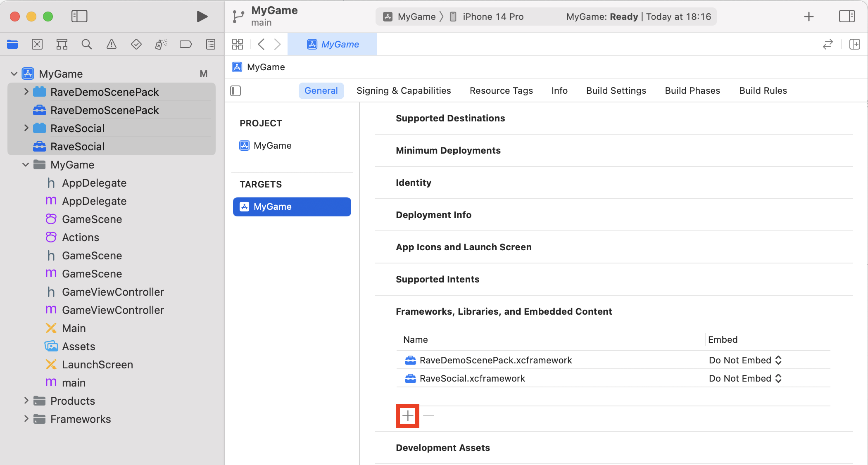Open the Test navigator diamond icon
868x465 pixels.
click(x=136, y=44)
